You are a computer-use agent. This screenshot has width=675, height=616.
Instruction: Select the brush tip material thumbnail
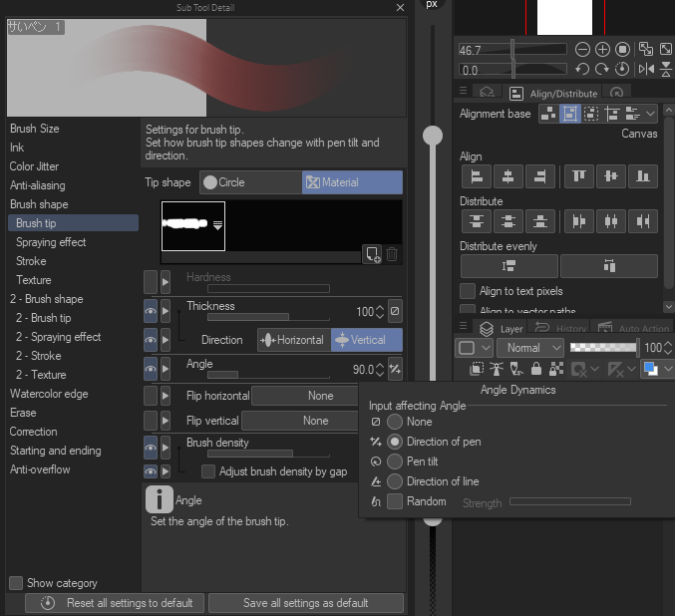tap(193, 225)
